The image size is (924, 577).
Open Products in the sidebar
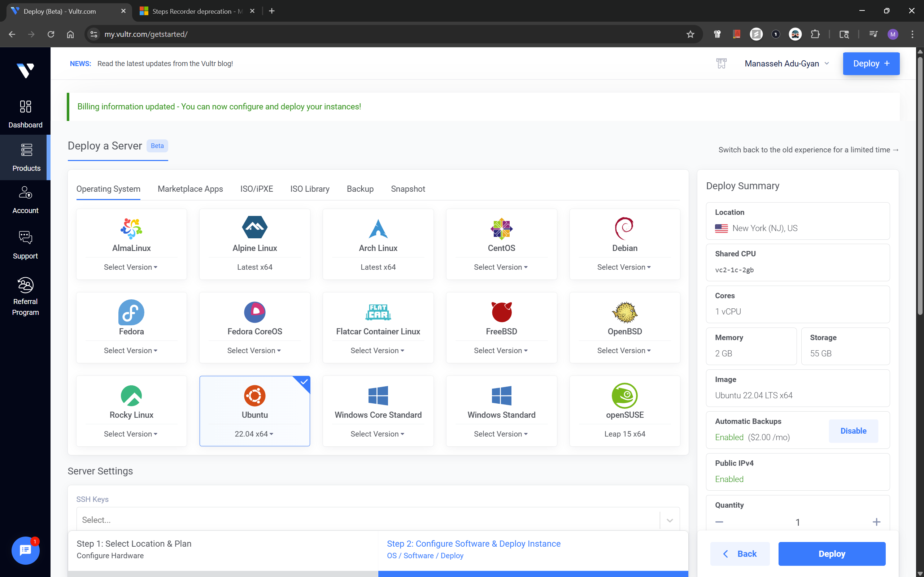point(25,157)
